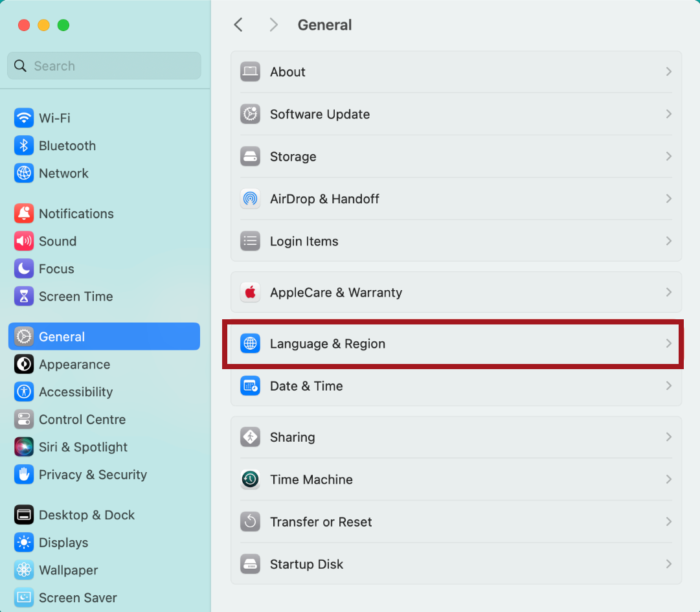
Task: Select the Control Centre icon
Action: coord(24,420)
